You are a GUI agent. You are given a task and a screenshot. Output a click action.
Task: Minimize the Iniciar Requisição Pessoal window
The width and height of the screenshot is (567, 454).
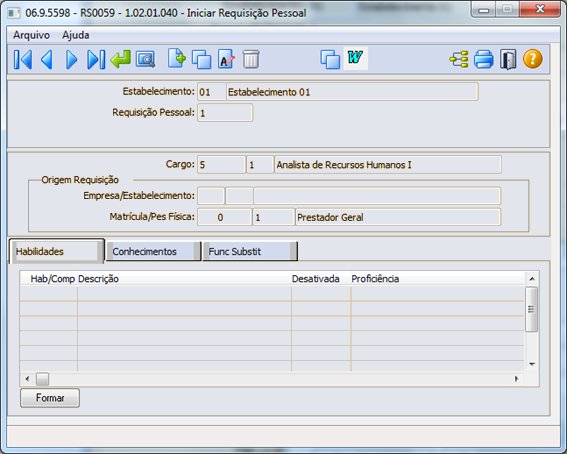point(484,9)
